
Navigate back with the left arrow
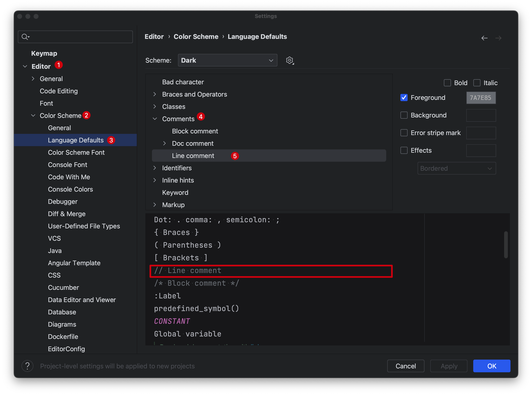click(x=484, y=38)
